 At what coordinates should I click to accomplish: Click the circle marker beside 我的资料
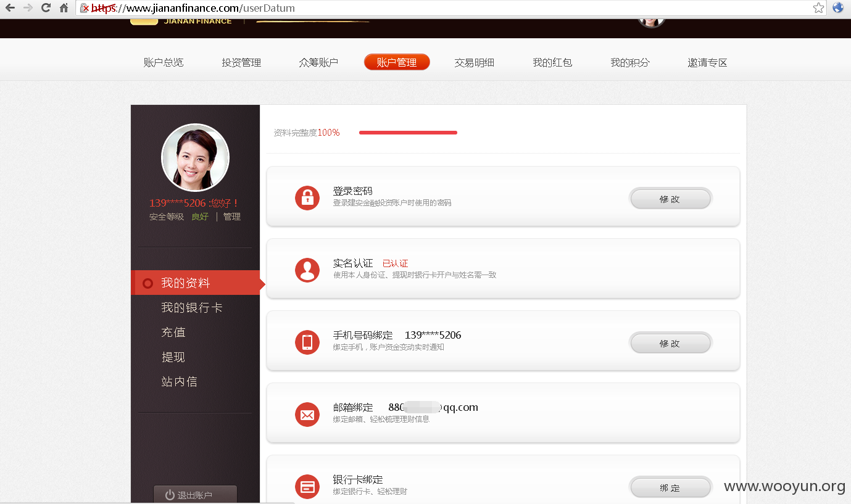[147, 283]
